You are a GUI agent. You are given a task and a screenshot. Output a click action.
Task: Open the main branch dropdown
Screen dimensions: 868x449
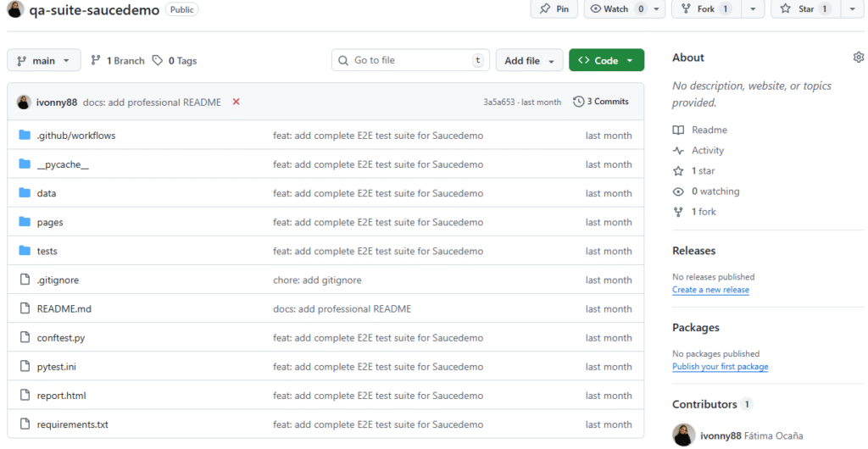pos(44,61)
